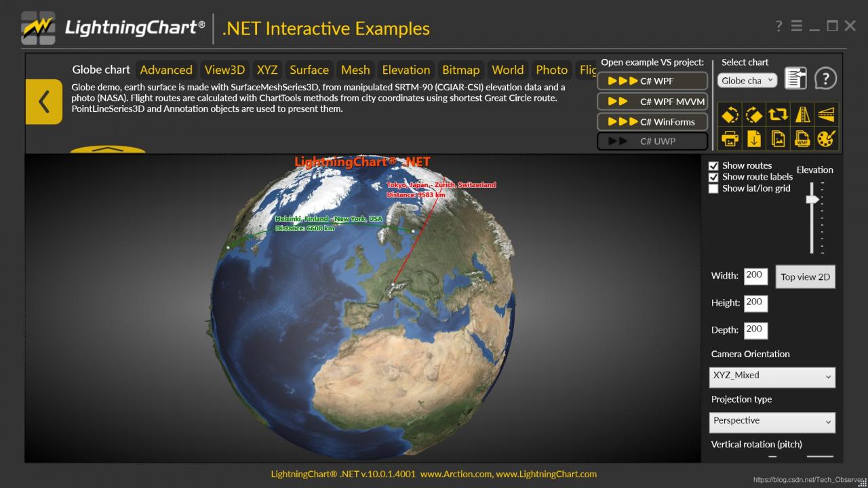Open the Select chart dropdown
Screen dimensions: 868x488
(747, 81)
